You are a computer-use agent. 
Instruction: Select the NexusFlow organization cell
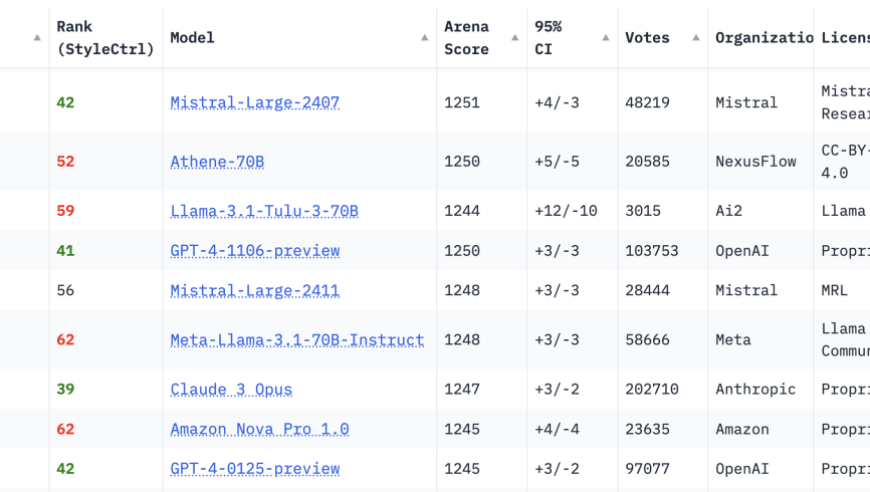pos(755,162)
